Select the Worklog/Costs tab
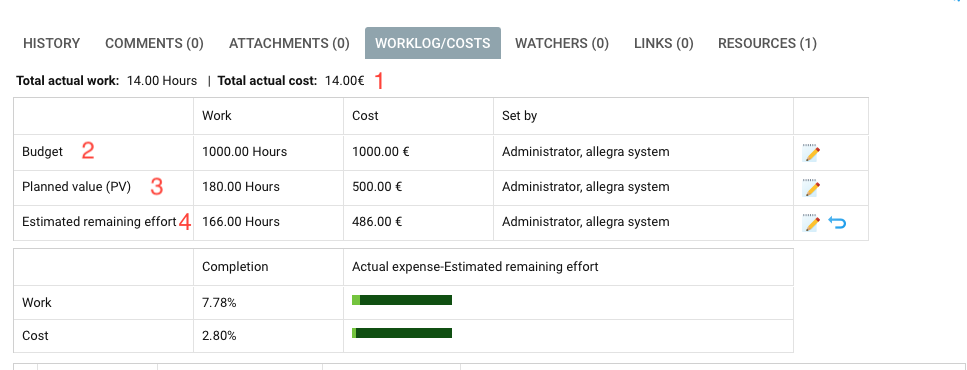 point(433,43)
